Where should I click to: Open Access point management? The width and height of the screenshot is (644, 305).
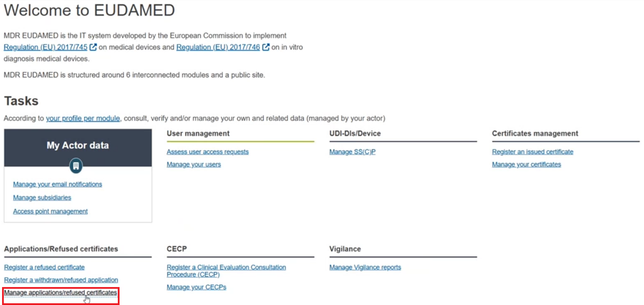click(50, 211)
